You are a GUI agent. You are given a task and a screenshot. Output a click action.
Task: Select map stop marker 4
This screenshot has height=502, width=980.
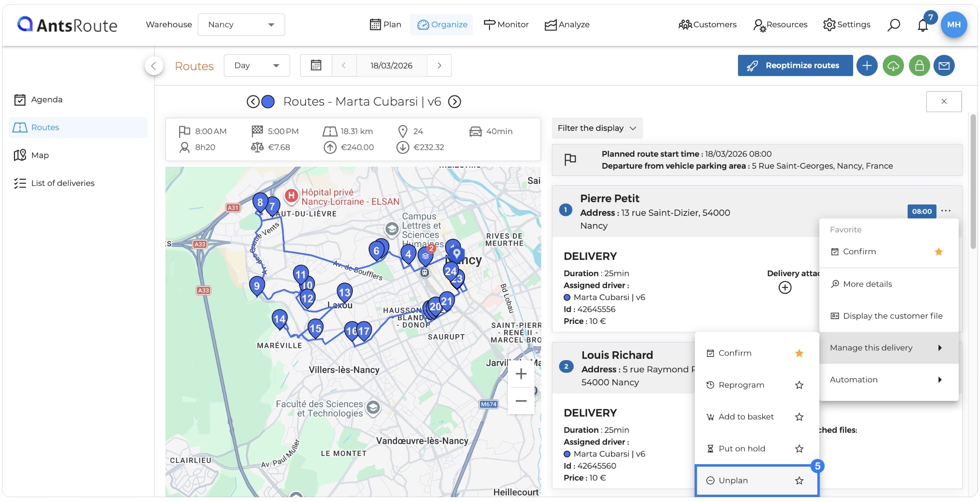[x=408, y=254]
